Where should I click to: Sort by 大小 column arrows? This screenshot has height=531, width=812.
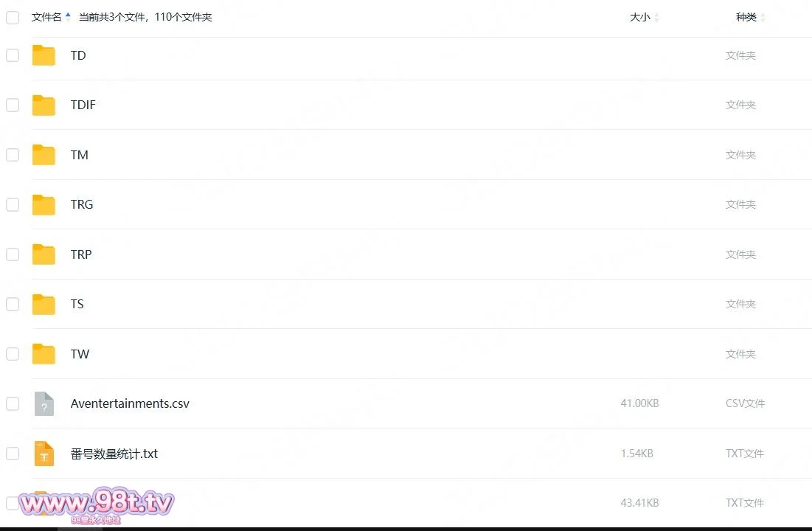click(656, 18)
